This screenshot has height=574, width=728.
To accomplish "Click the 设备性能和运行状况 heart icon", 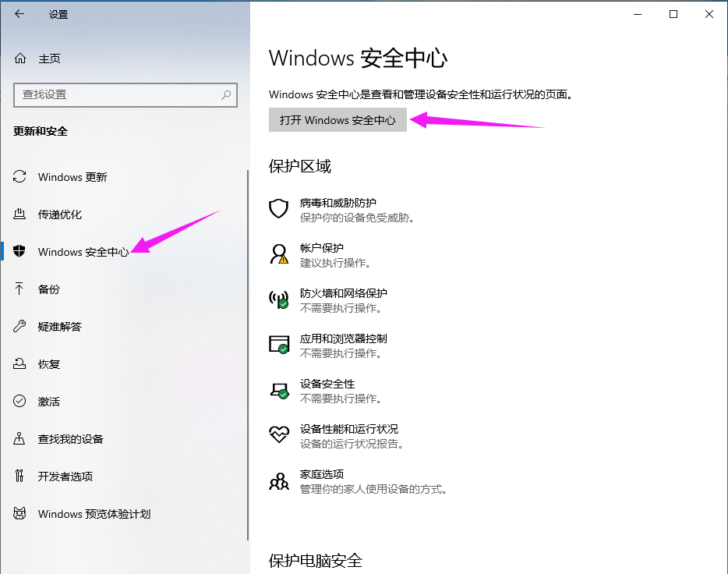I will point(279,434).
